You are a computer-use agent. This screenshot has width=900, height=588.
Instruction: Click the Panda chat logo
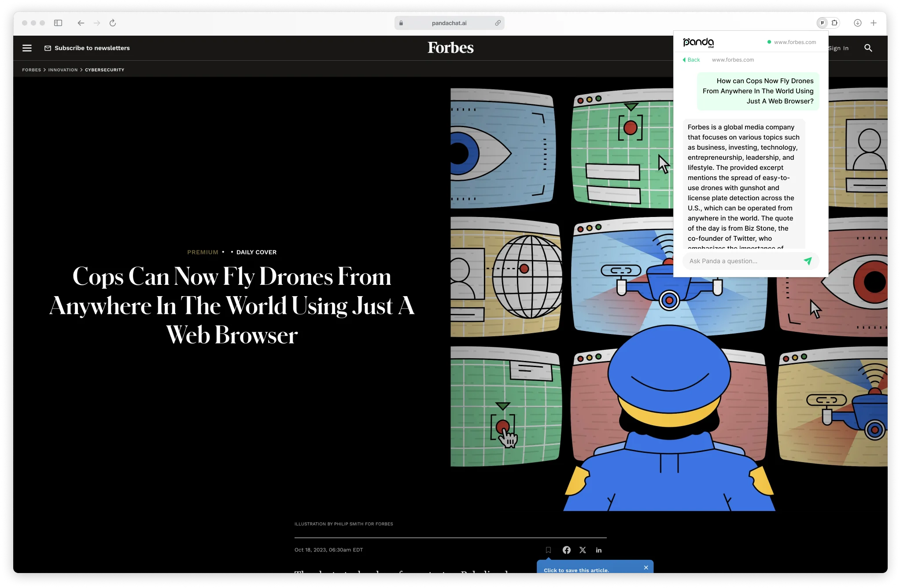(698, 42)
